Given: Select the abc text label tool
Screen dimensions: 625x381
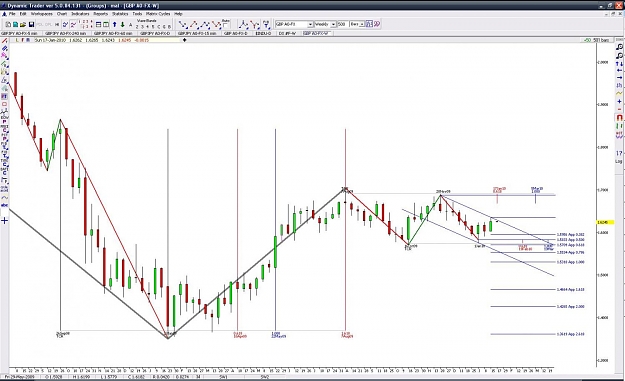Looking at the screenshot, I should point(4,205).
